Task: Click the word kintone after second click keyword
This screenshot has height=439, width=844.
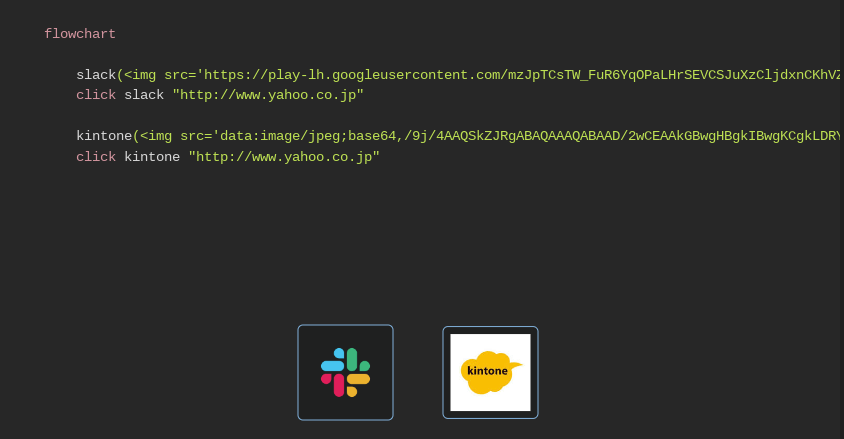Action: pyautogui.click(x=152, y=157)
